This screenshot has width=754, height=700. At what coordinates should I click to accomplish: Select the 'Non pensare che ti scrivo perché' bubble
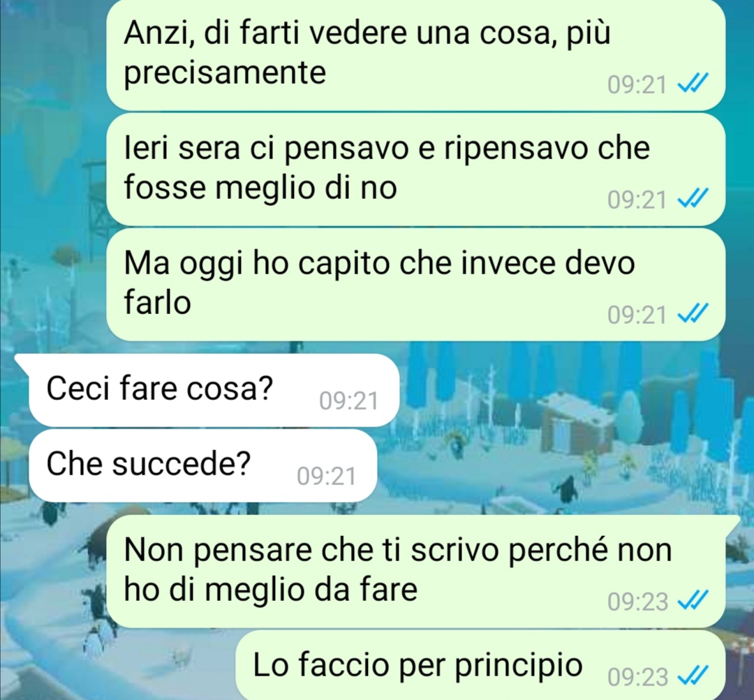click(x=415, y=571)
